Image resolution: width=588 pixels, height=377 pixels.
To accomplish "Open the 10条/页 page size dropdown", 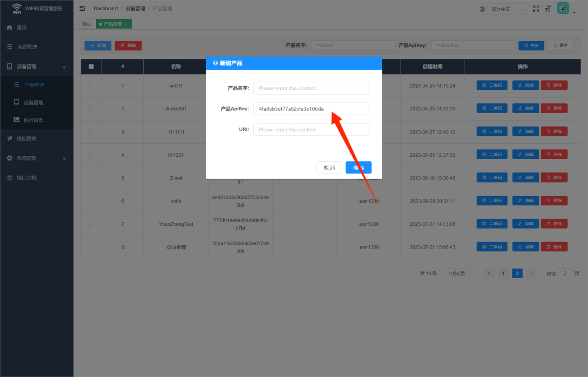I will coord(459,274).
